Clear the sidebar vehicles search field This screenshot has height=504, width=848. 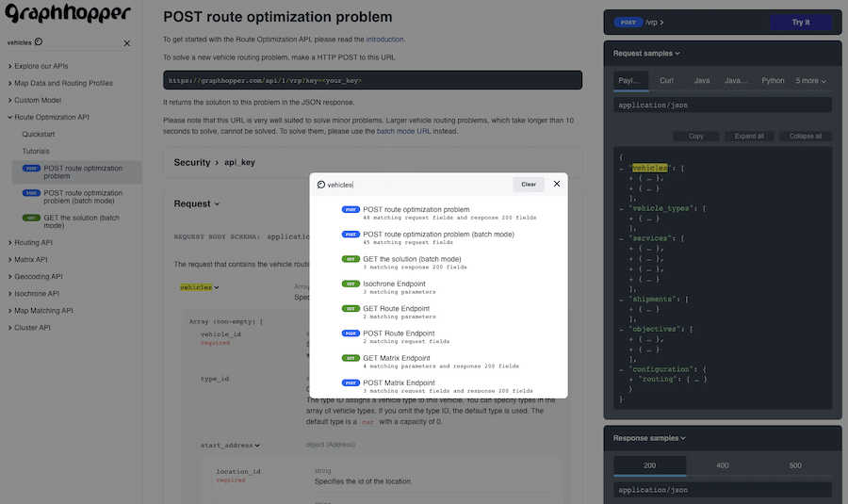(127, 43)
